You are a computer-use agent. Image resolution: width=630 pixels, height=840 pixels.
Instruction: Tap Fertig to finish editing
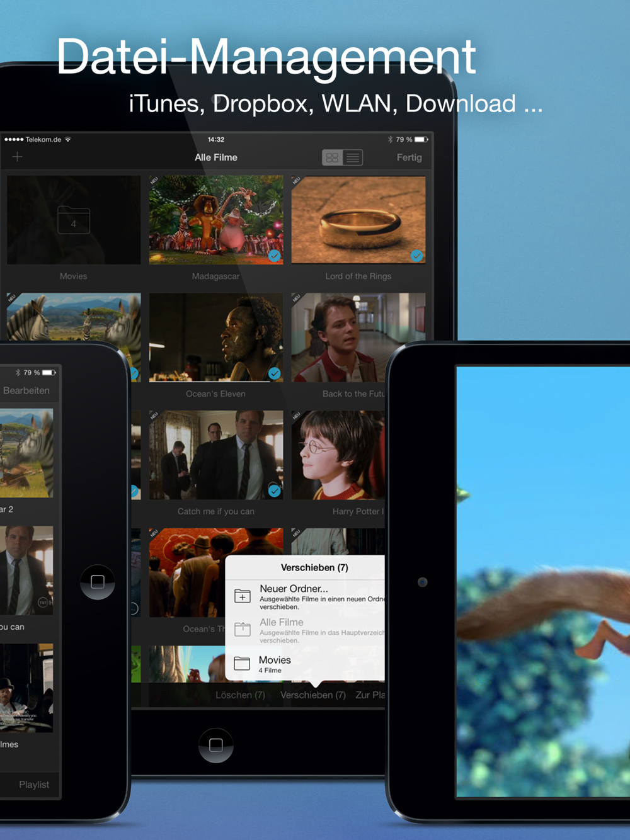pyautogui.click(x=409, y=157)
